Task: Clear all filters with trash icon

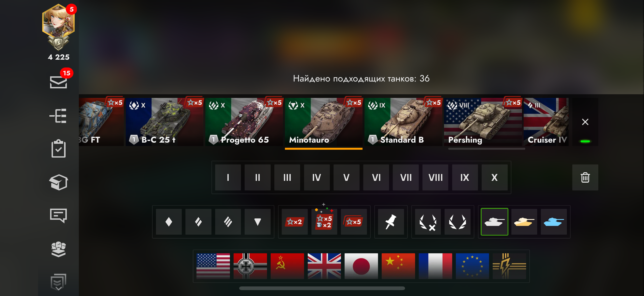Action: click(585, 177)
